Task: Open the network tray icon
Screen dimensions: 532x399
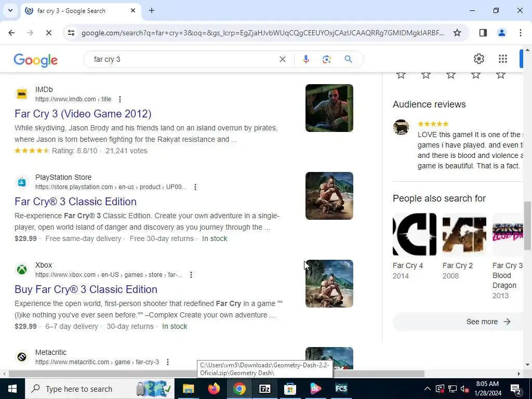Action: click(453, 389)
